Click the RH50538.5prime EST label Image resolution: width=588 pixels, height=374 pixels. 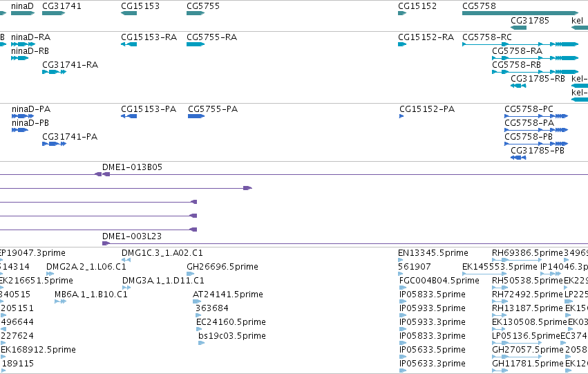527,281
